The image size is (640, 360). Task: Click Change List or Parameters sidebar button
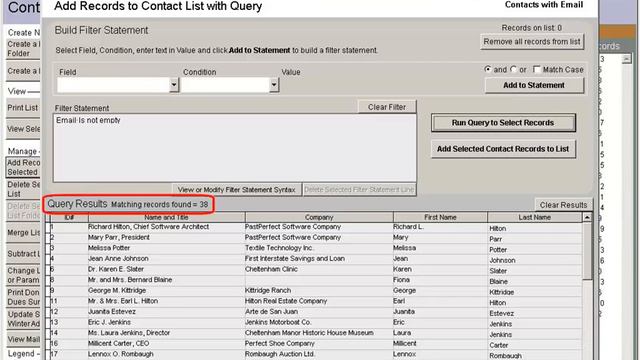click(23, 275)
